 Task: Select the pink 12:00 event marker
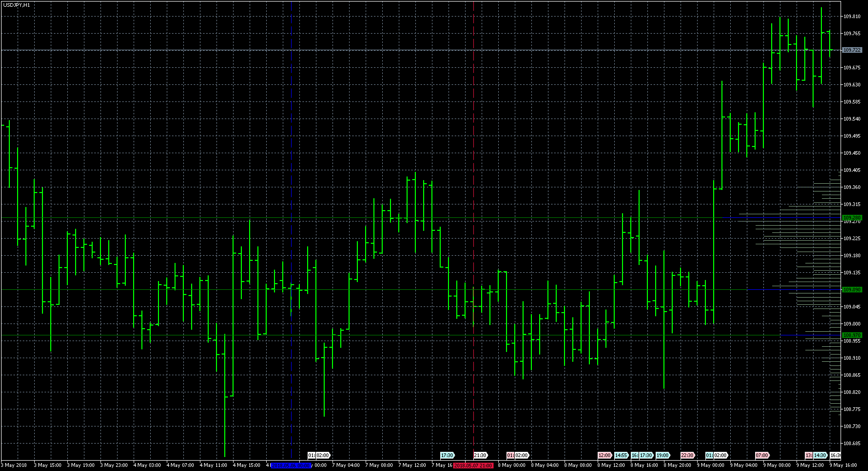pyautogui.click(x=604, y=455)
